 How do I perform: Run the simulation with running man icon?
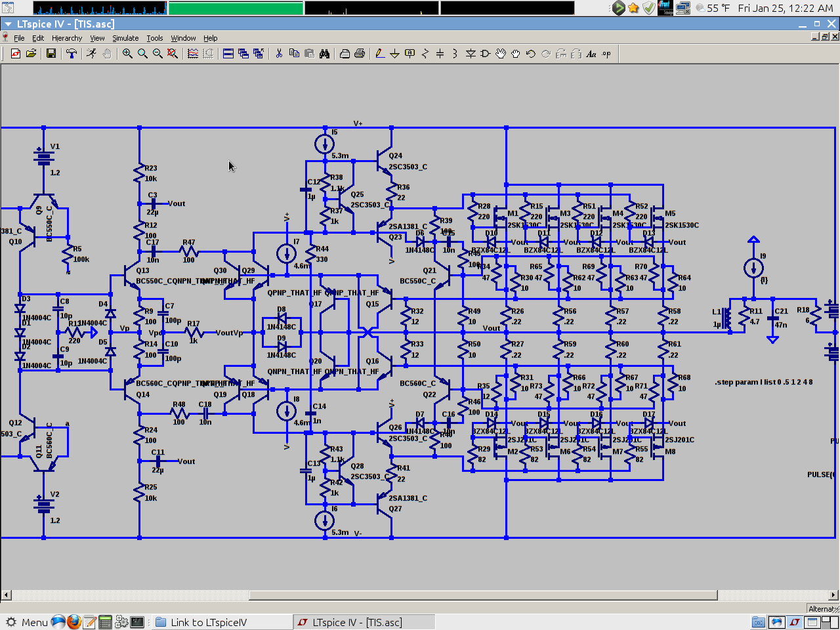click(x=91, y=54)
